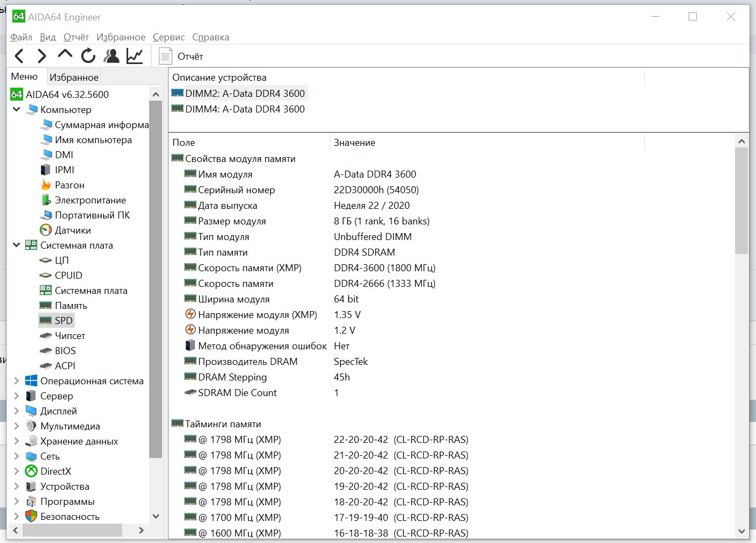756x543 pixels.
Task: Click the sidebar scroll right arrow
Action: pyautogui.click(x=141, y=530)
